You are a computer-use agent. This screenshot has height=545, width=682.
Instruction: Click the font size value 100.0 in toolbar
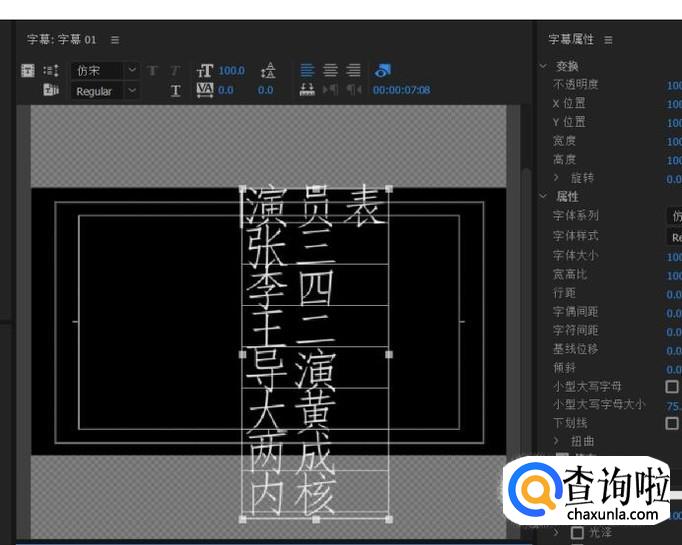coord(232,70)
